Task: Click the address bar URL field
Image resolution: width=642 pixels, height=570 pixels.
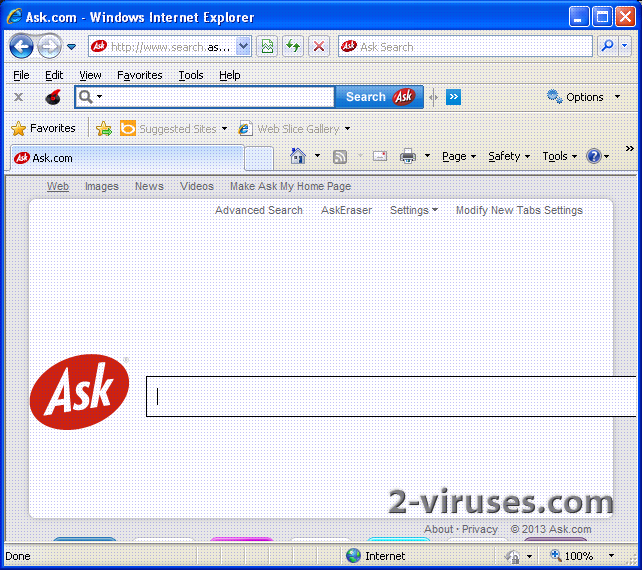Action: coord(163,47)
